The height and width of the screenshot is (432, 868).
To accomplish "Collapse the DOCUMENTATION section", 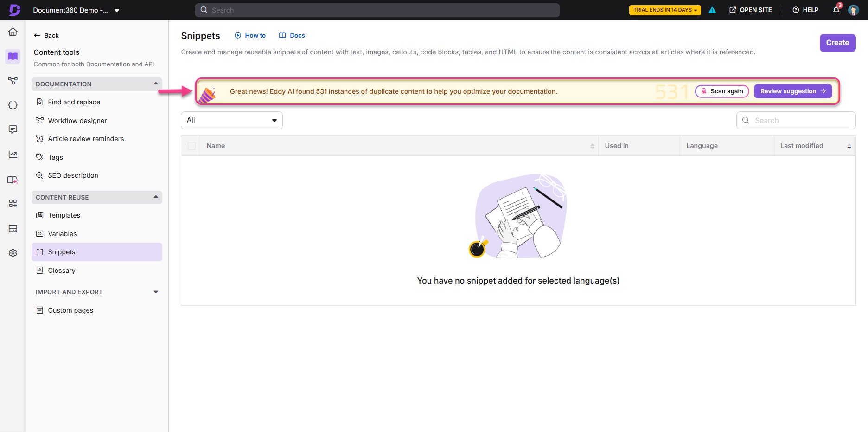I will [156, 84].
